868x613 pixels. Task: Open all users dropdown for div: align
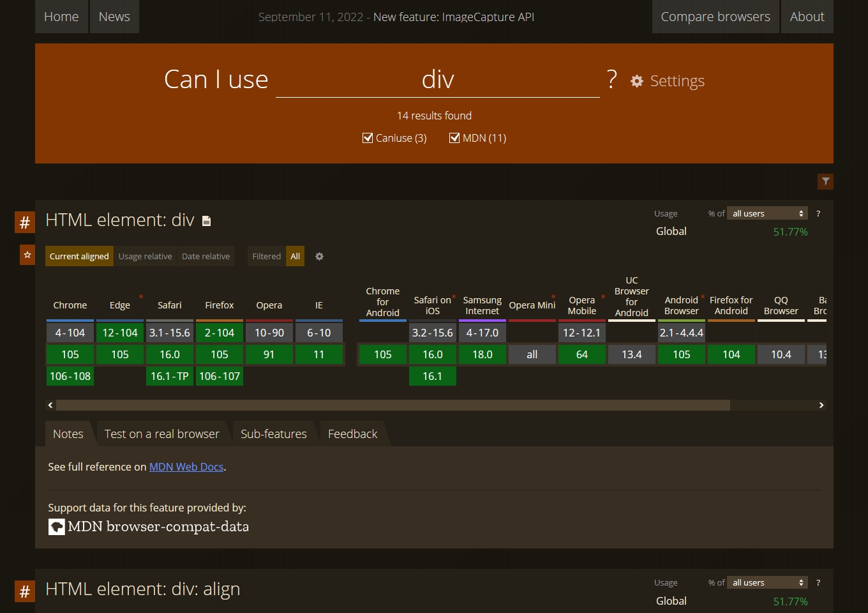768,582
